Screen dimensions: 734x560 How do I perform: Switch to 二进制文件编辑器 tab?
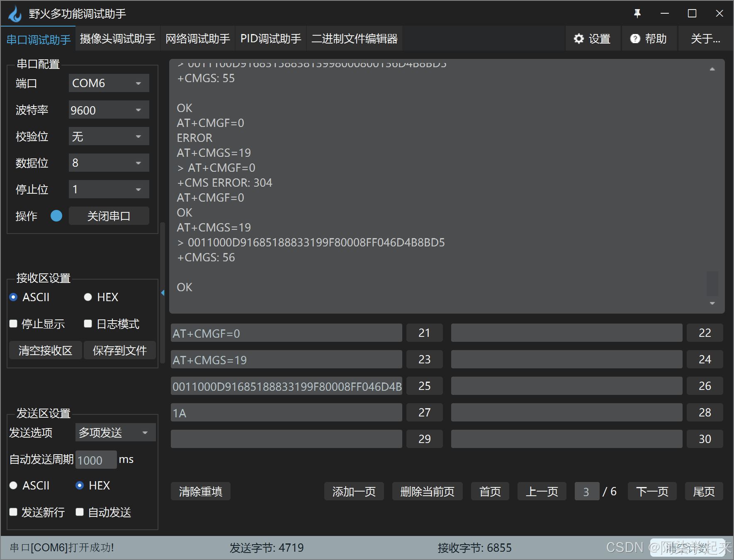[355, 39]
